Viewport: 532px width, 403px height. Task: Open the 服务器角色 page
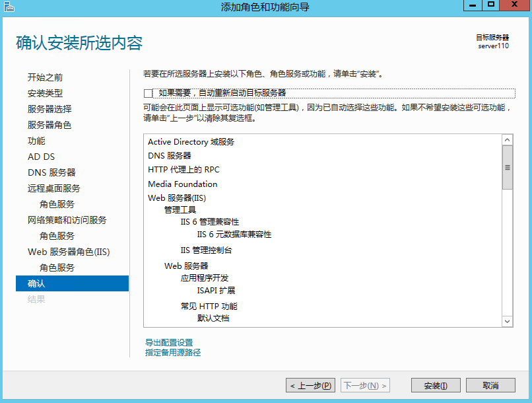(x=50, y=125)
